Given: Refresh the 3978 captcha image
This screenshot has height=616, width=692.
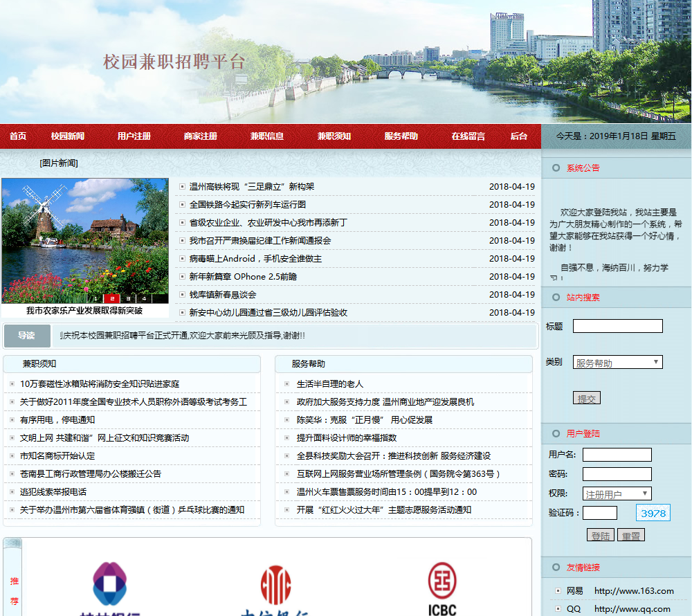Looking at the screenshot, I should coord(653,513).
